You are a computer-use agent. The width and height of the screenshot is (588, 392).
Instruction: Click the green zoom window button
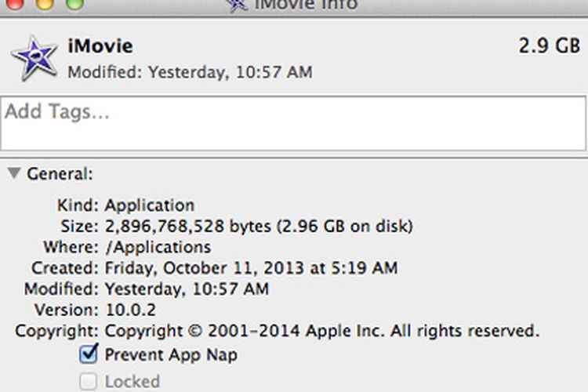74,4
